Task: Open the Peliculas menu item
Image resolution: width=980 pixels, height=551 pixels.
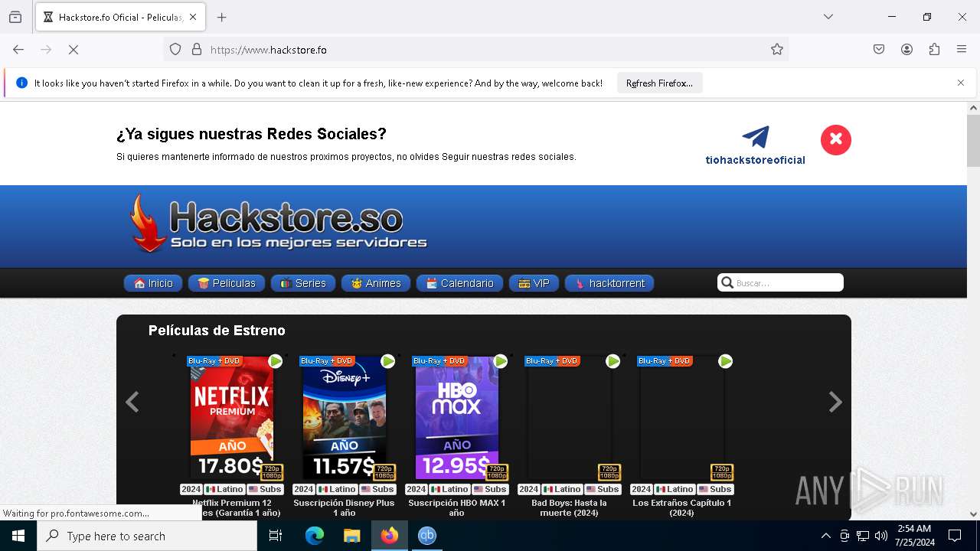Action: coord(227,283)
